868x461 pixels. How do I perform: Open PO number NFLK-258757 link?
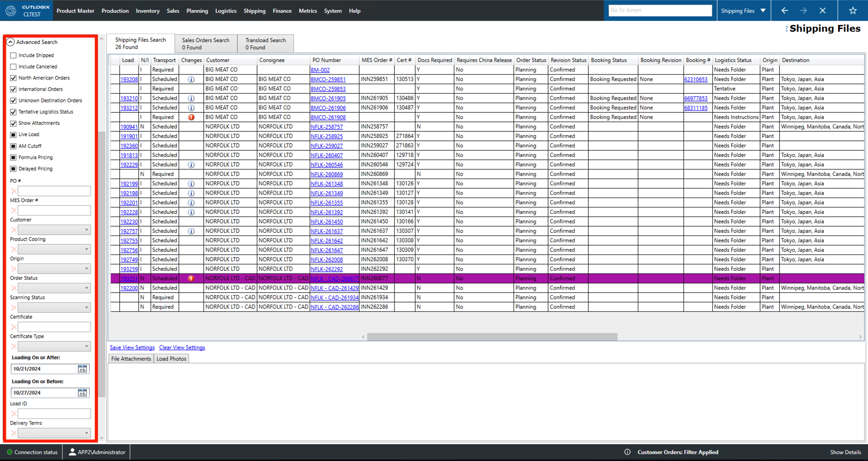coord(326,127)
